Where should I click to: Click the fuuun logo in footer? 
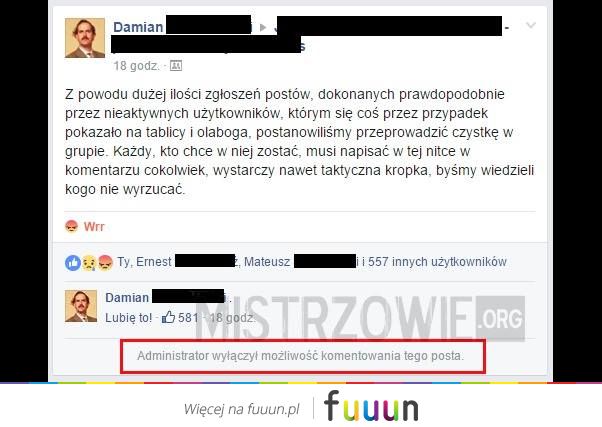371,406
